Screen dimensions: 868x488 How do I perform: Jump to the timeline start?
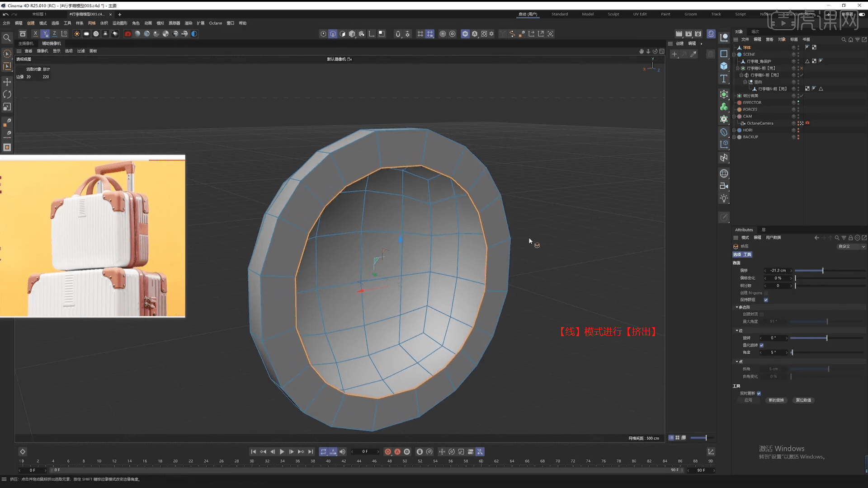[253, 451]
